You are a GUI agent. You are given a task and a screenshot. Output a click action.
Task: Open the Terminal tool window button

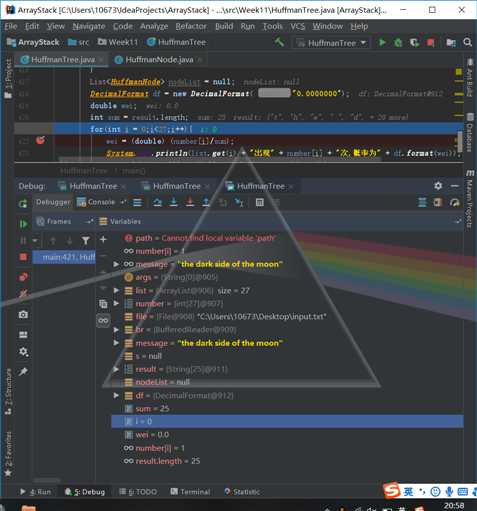coord(190,491)
